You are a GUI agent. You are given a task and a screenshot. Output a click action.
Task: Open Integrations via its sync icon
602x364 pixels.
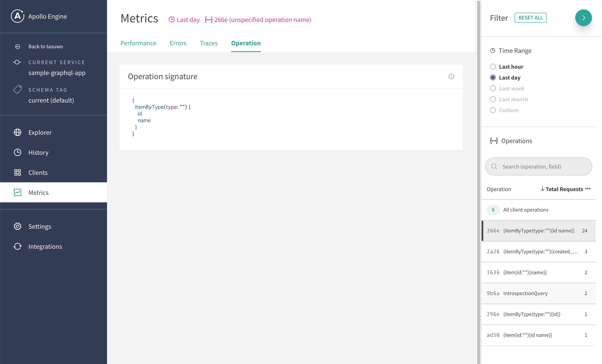17,246
